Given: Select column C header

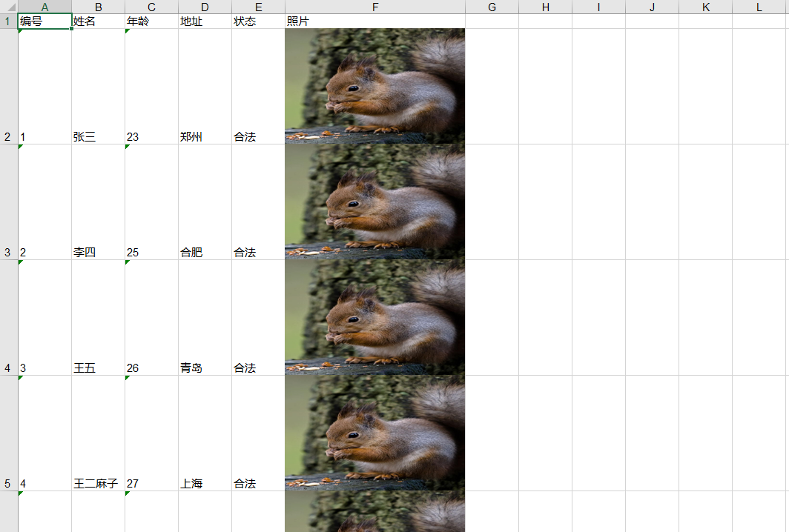Looking at the screenshot, I should pyautogui.click(x=151, y=7).
